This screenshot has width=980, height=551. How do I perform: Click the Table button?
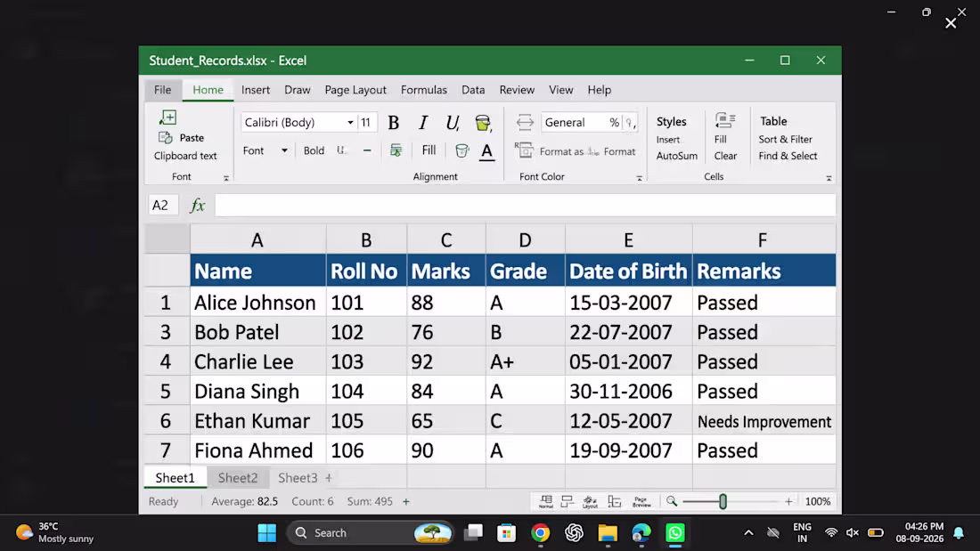(773, 121)
